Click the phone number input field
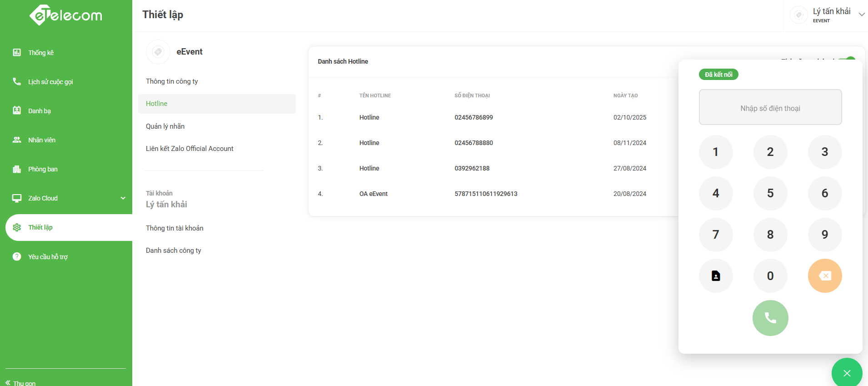Screen dimensions: 868x386 (770, 108)
